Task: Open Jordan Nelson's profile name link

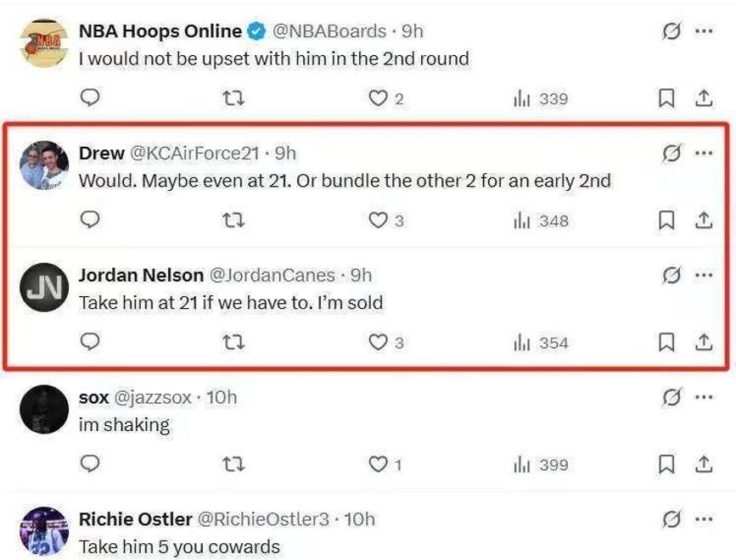Action: 141,275
